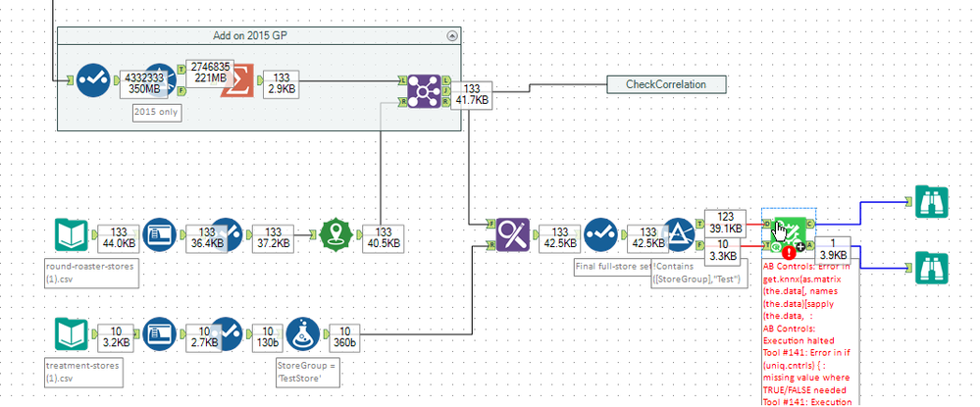Screen dimensions: 980x407
Task: Click the 4332333 350MB record count label
Action: (144, 83)
